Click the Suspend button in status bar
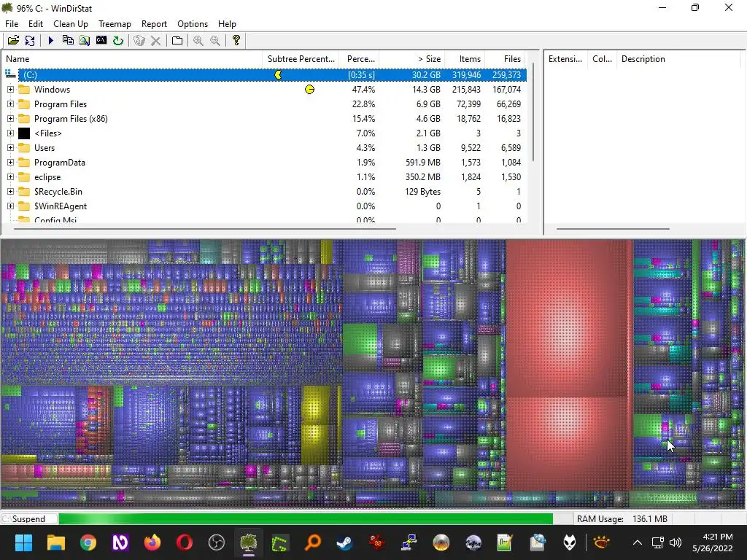The image size is (747, 560). coord(29,518)
